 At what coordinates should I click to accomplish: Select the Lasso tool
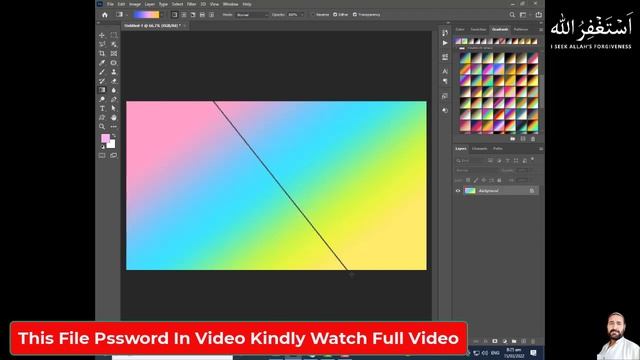tap(102, 44)
